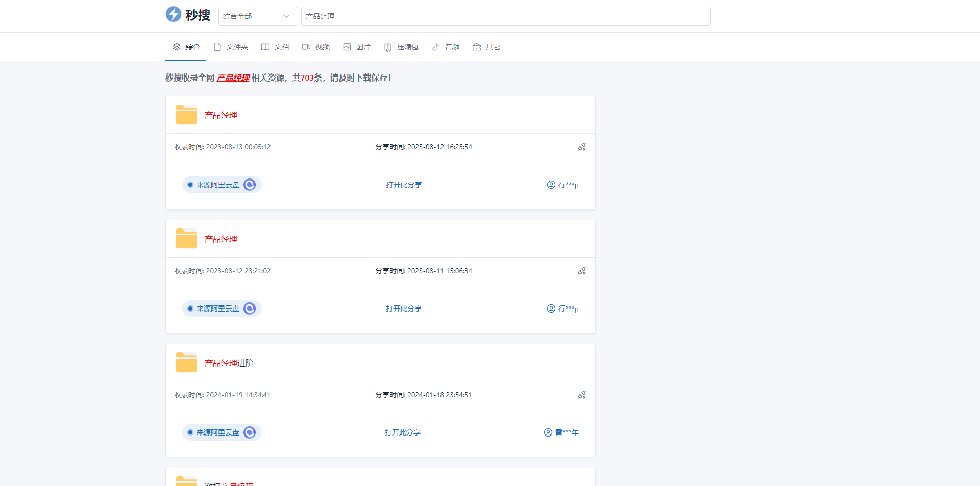The image size is (980, 486).
Task: Click folder icon of 产品经理进阶 result
Action: (x=186, y=363)
